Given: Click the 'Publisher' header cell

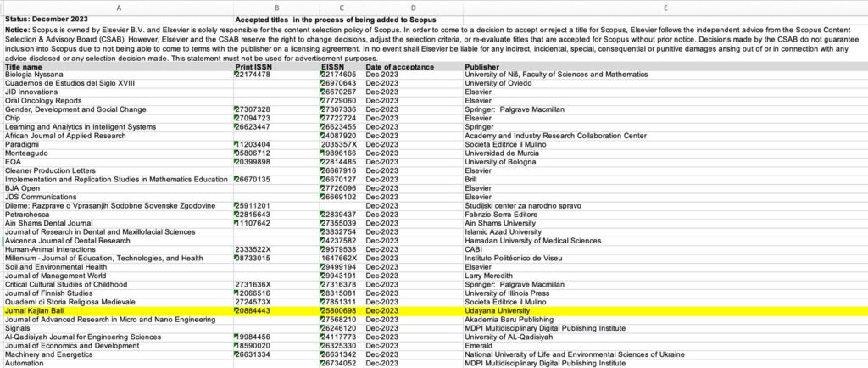Looking at the screenshot, I should point(665,67).
